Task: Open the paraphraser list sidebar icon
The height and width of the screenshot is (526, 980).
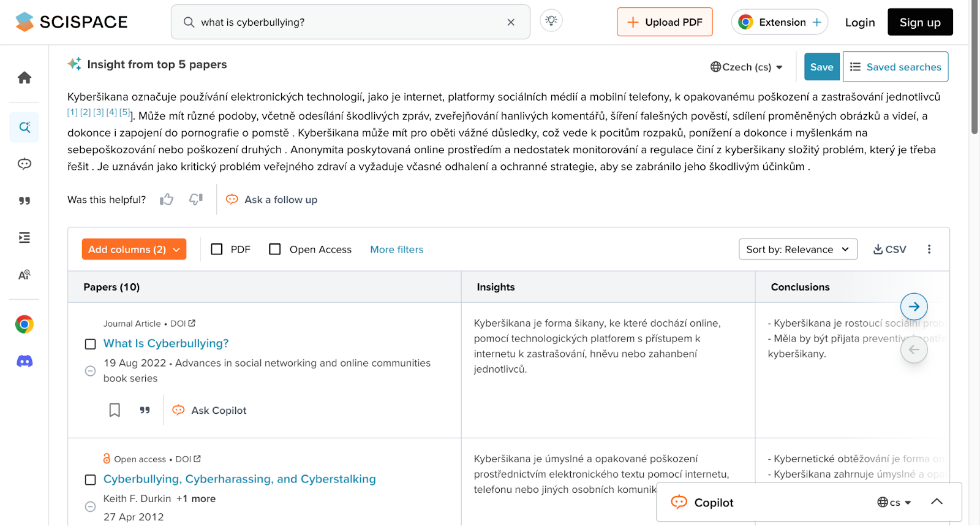Action: click(24, 238)
